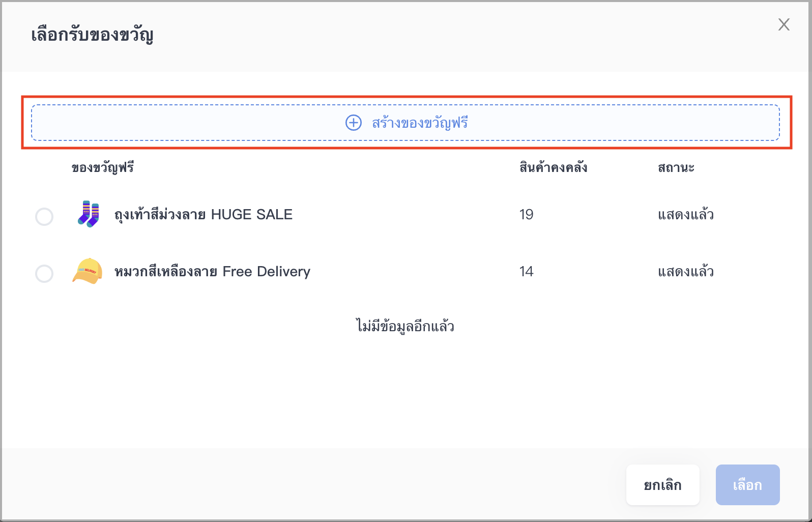Click the แสดงแล้ว status in socks row
812x522 pixels.
click(686, 214)
